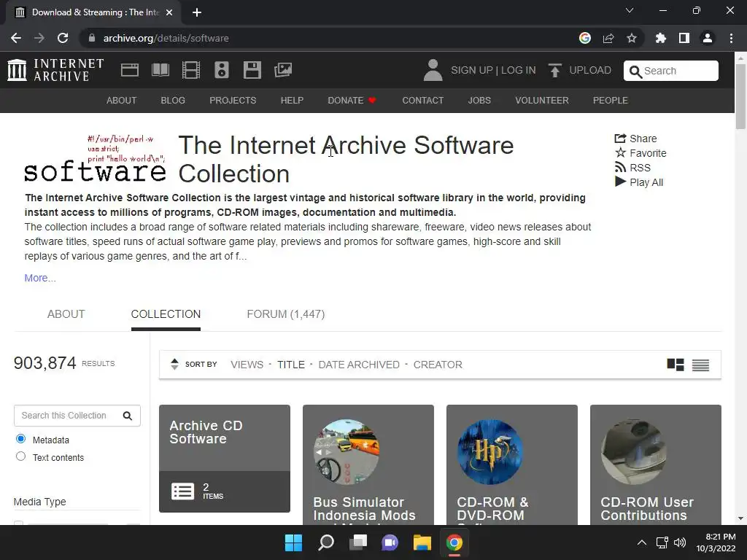Click the PEOPLE link
This screenshot has height=560, width=747.
[611, 101]
